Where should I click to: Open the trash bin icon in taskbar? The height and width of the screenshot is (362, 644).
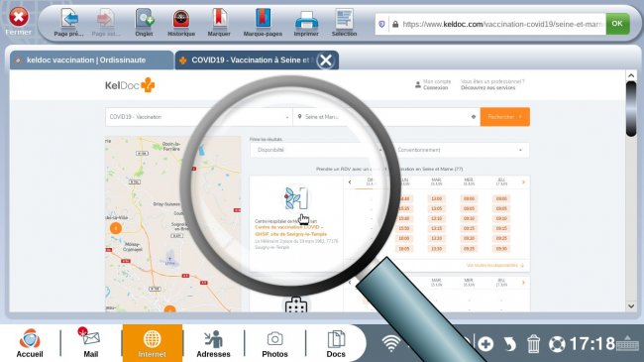[x=533, y=343]
